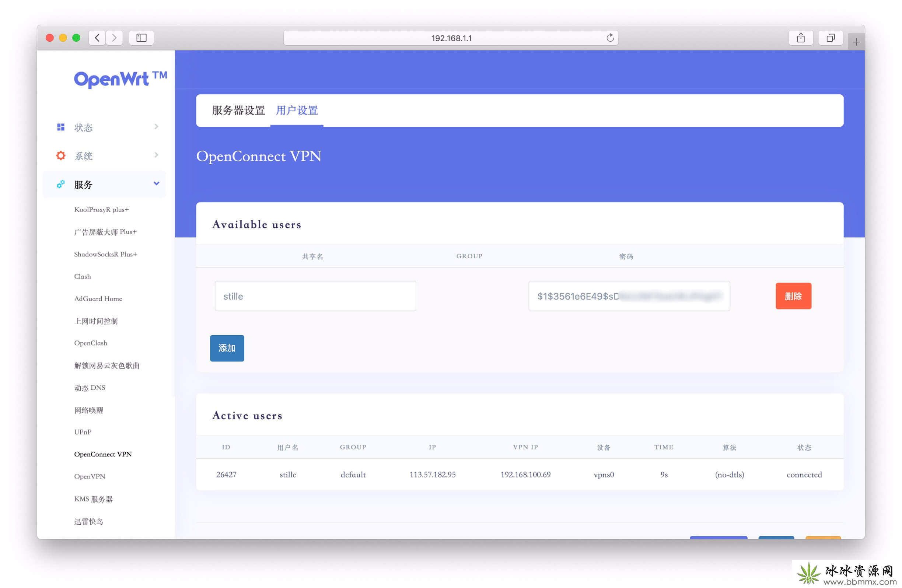Click the VPN IP 192.168.100.69
Image resolution: width=902 pixels, height=588 pixels.
click(x=525, y=475)
